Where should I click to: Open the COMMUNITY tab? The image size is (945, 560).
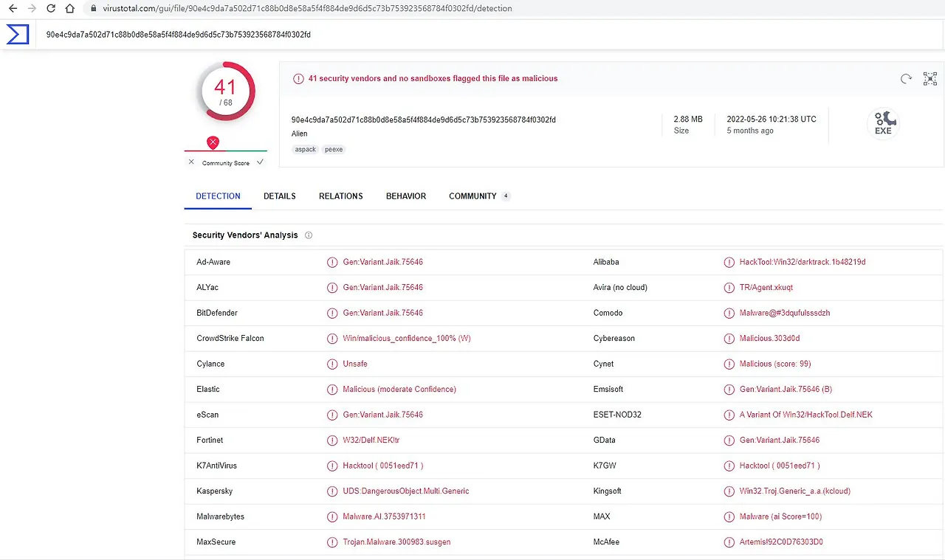coord(479,196)
